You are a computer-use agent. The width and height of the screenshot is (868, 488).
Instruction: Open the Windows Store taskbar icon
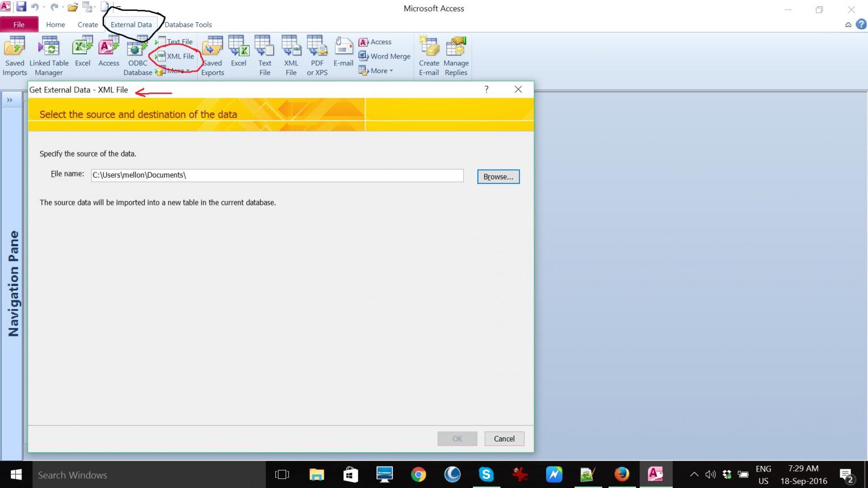tap(350, 474)
